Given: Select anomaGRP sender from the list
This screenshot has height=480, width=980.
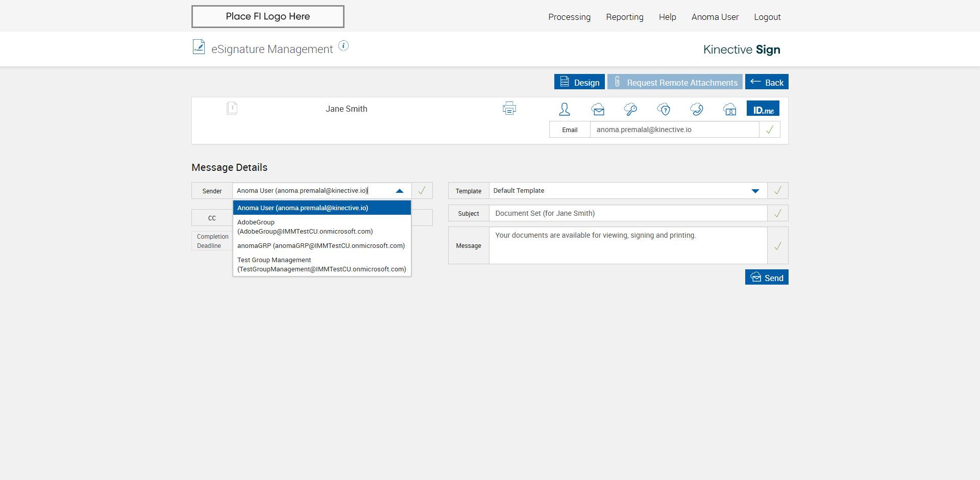Looking at the screenshot, I should point(321,246).
